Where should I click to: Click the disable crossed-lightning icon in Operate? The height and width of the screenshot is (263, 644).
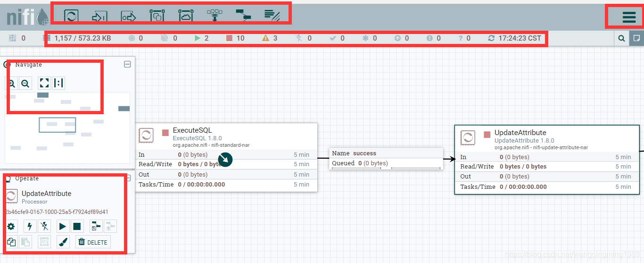click(44, 227)
